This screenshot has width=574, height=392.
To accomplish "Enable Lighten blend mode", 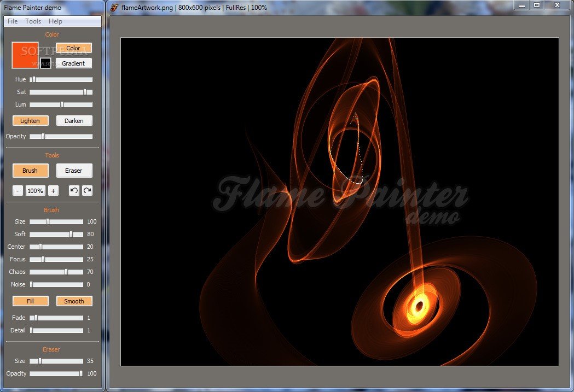I will [x=31, y=121].
